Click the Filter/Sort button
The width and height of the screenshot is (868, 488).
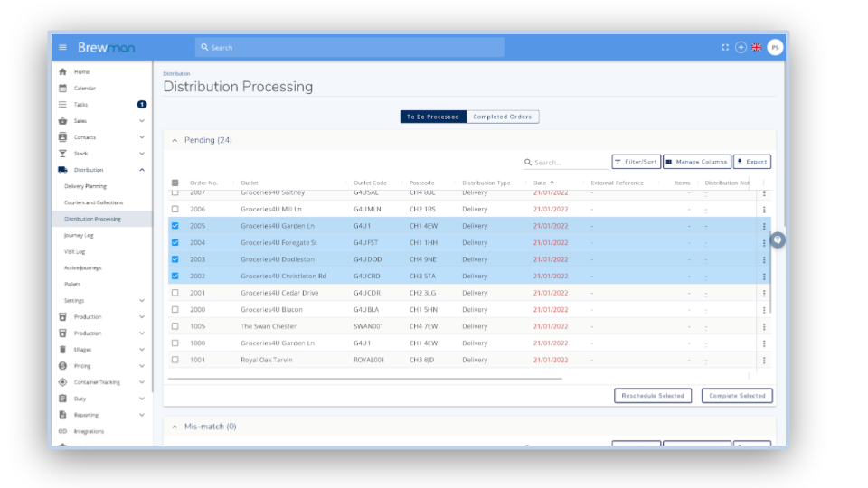coord(636,162)
